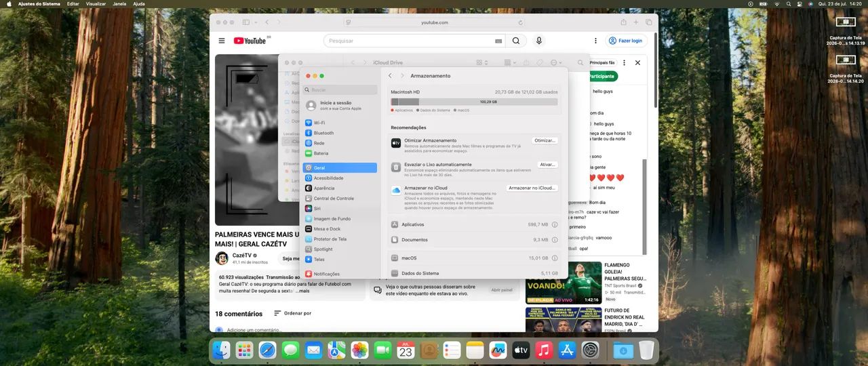Open YouTube settings three-dot menu
Image resolution: width=868 pixels, height=366 pixels.
pyautogui.click(x=596, y=41)
